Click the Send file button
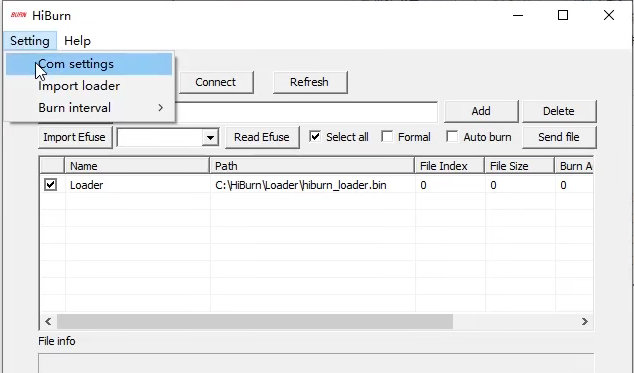 [559, 137]
